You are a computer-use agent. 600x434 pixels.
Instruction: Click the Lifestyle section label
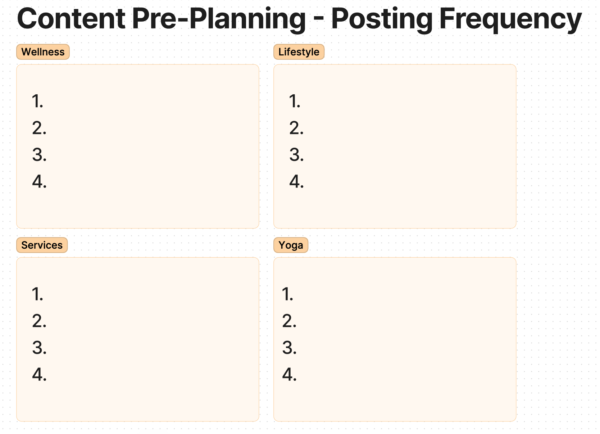[x=299, y=52]
